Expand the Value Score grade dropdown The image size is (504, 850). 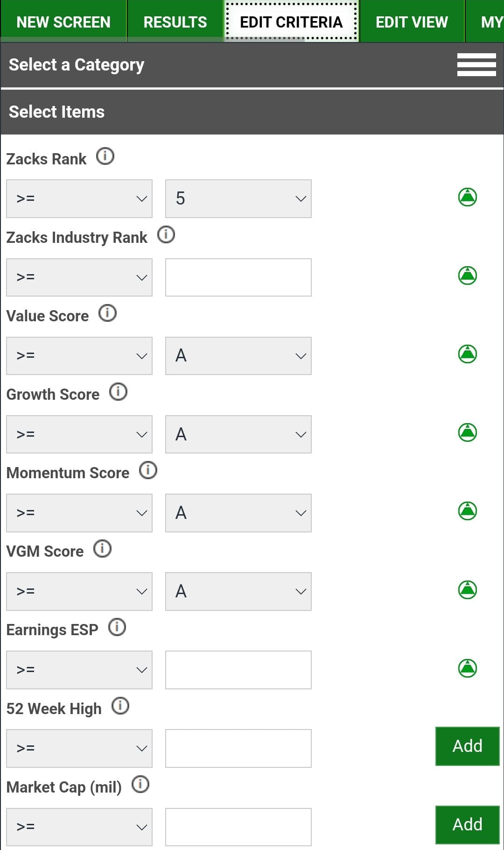point(238,355)
